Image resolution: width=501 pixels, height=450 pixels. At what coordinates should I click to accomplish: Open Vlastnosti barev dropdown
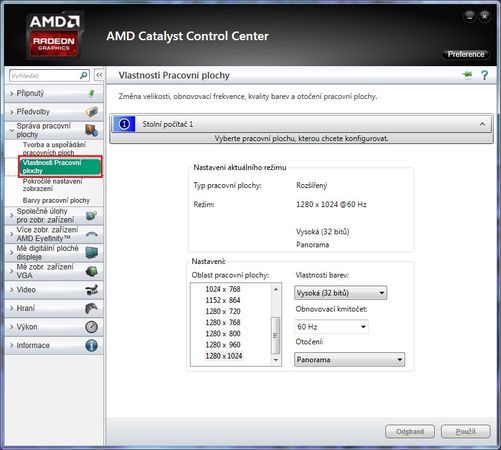pos(341,293)
